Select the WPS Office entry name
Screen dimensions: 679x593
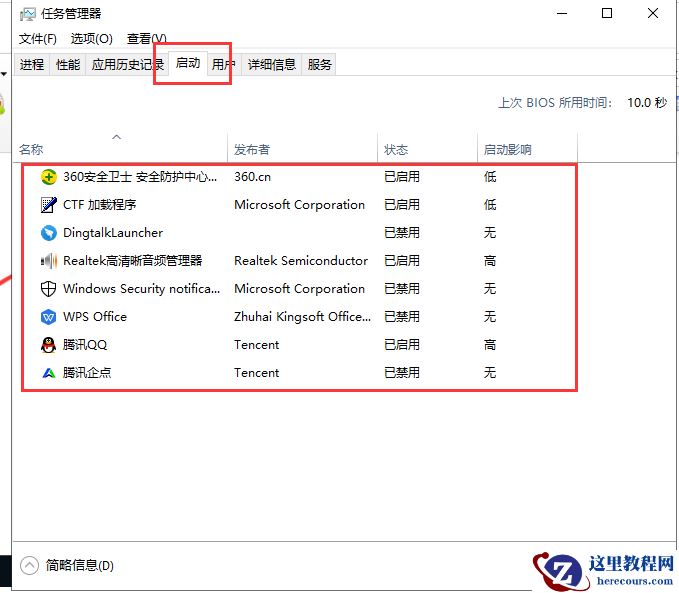[95, 317]
